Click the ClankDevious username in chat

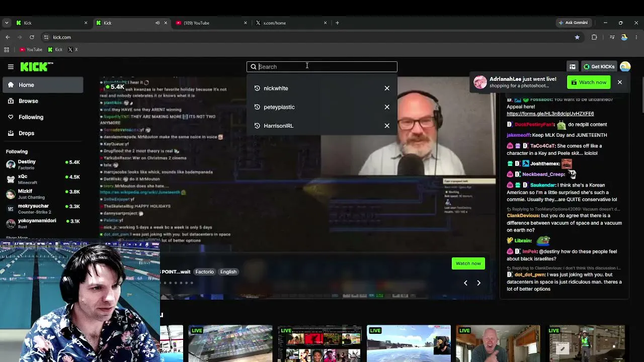tap(523, 216)
